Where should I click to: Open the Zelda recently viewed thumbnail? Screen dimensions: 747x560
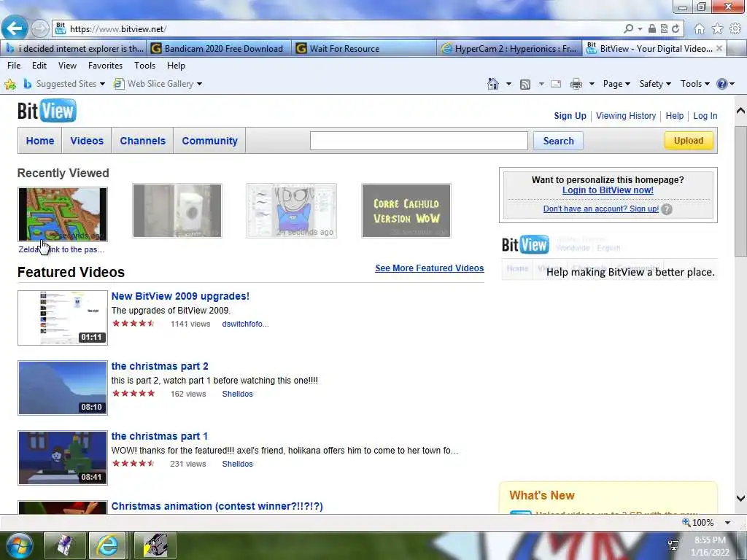[x=63, y=214]
